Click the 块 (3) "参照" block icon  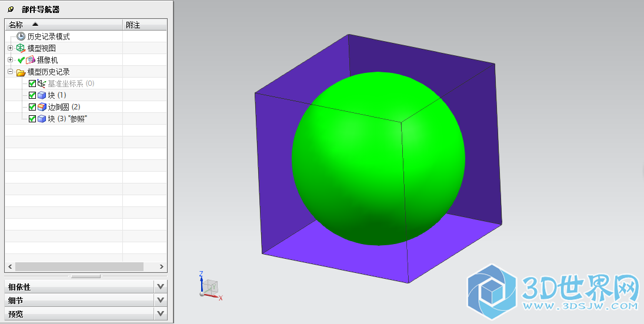tap(42, 119)
